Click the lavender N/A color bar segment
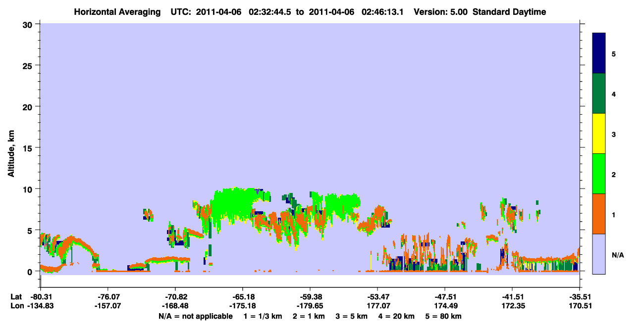 (x=599, y=254)
